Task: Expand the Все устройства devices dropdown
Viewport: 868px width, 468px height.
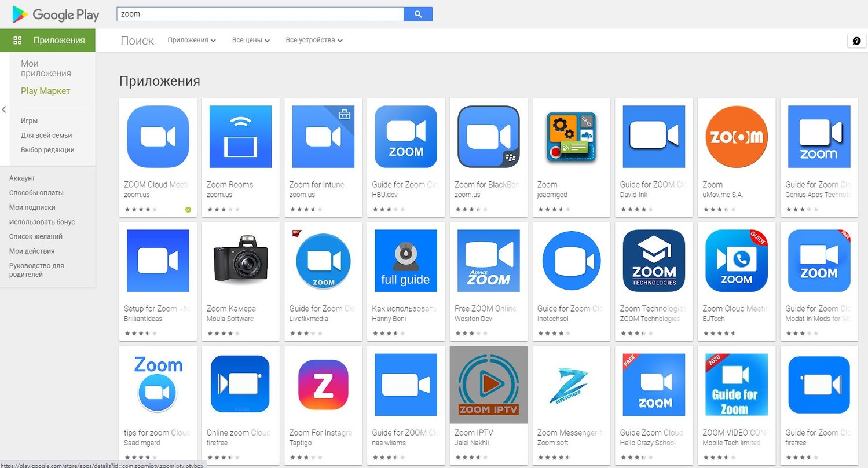Action: point(314,40)
